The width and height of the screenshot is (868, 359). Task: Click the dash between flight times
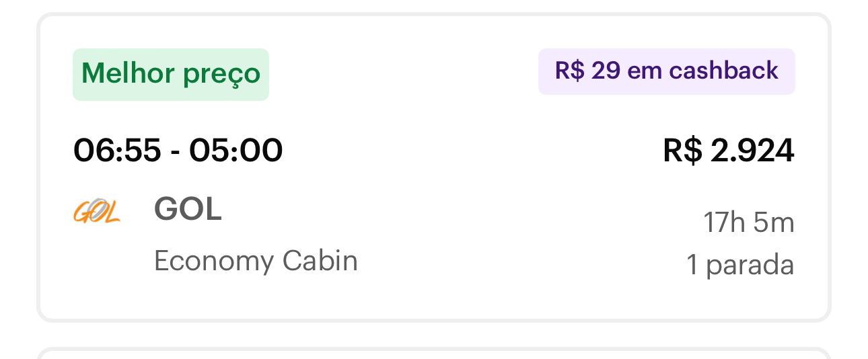(x=175, y=152)
